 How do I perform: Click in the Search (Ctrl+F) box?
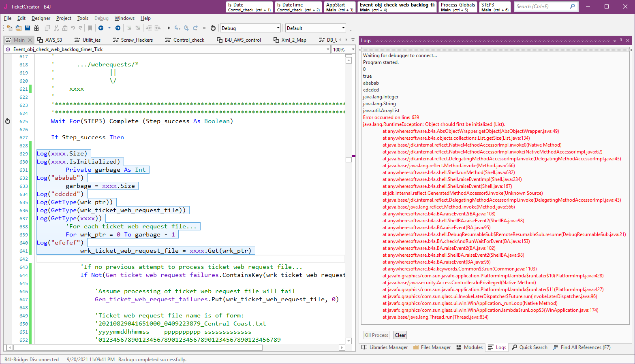pyautogui.click(x=542, y=6)
